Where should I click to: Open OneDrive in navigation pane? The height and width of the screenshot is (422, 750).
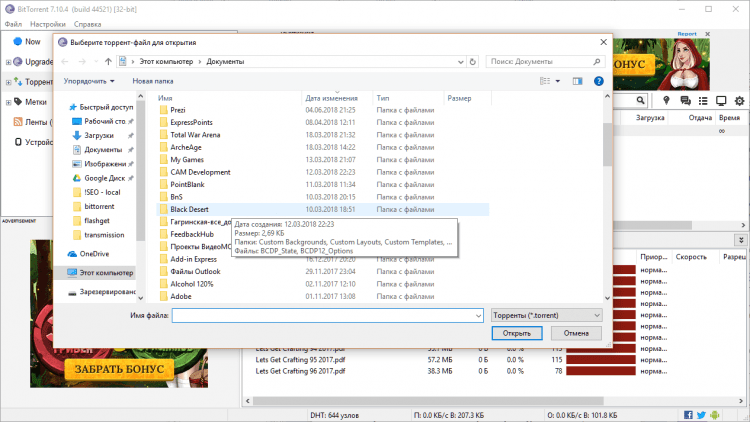[93, 253]
